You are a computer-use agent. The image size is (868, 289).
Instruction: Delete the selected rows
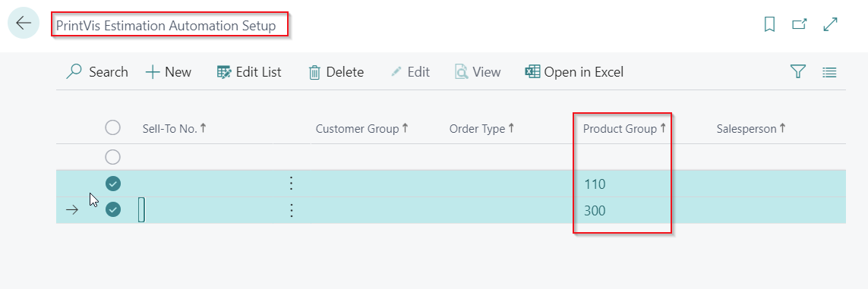coord(336,72)
